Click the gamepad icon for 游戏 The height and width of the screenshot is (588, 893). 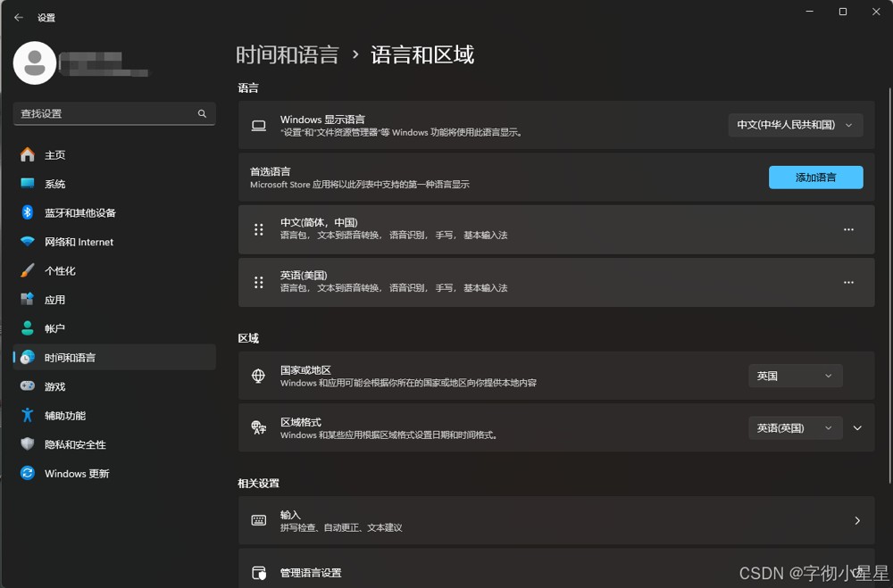tap(28, 386)
